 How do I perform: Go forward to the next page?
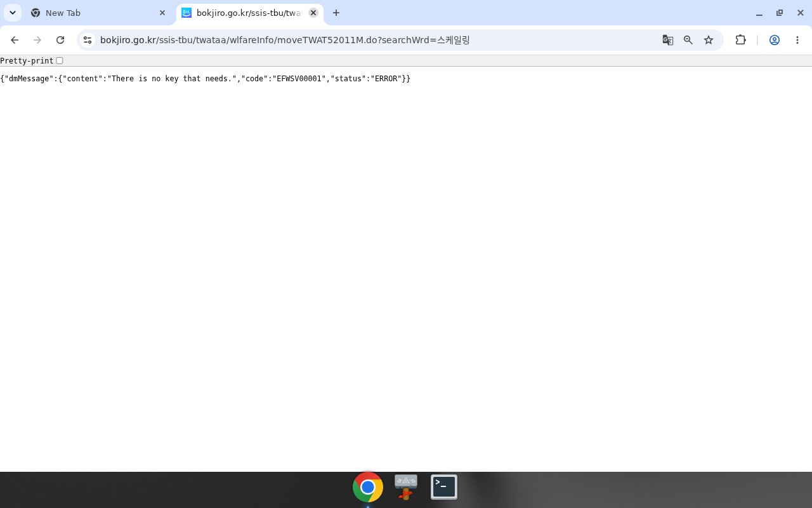tap(37, 40)
